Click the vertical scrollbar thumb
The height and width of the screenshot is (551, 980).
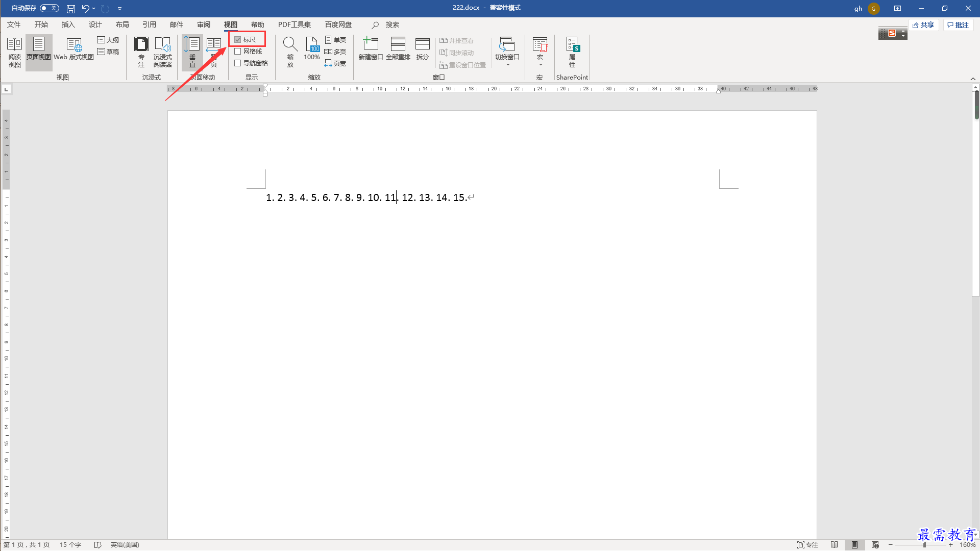[x=976, y=105]
